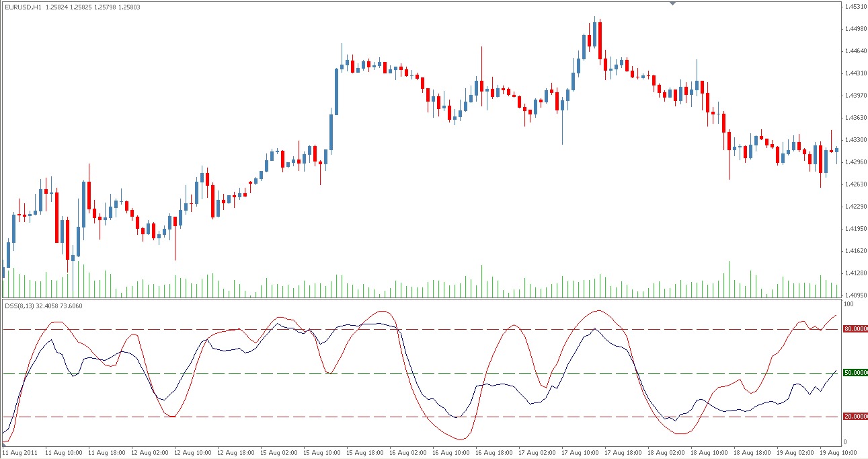Click the 1.40950 price axis label
The image size is (868, 459).
[855, 295]
